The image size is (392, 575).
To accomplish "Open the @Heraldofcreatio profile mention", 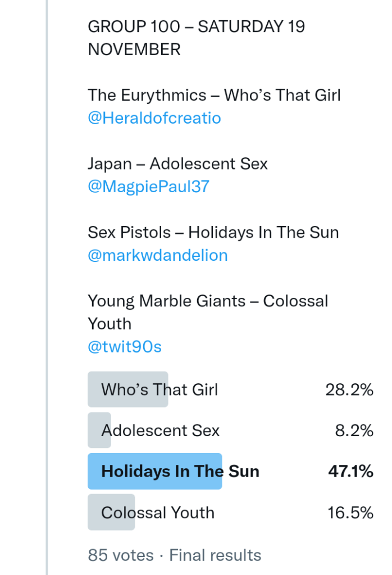I will (154, 118).
